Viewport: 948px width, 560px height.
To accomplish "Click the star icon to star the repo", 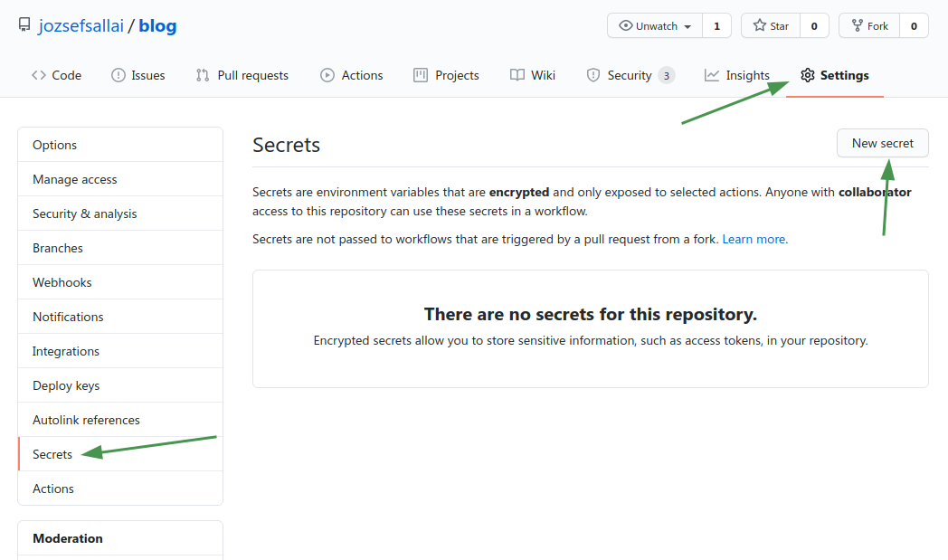I will 760,25.
